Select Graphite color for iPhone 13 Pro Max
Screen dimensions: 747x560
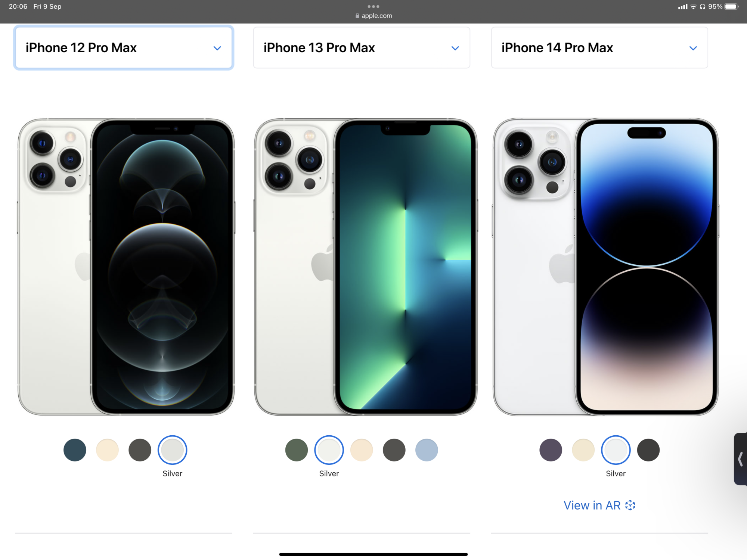(394, 450)
